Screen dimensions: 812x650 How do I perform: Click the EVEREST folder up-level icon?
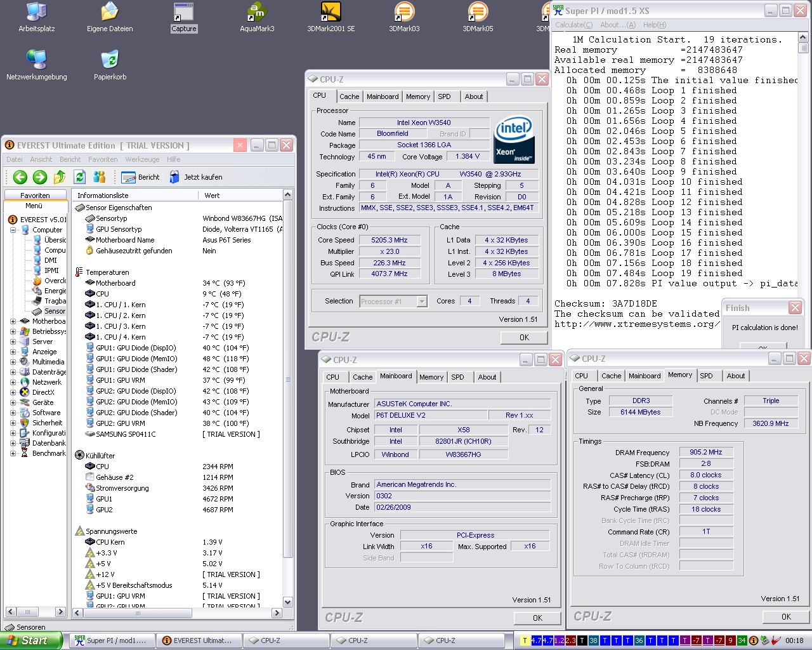pyautogui.click(x=60, y=177)
